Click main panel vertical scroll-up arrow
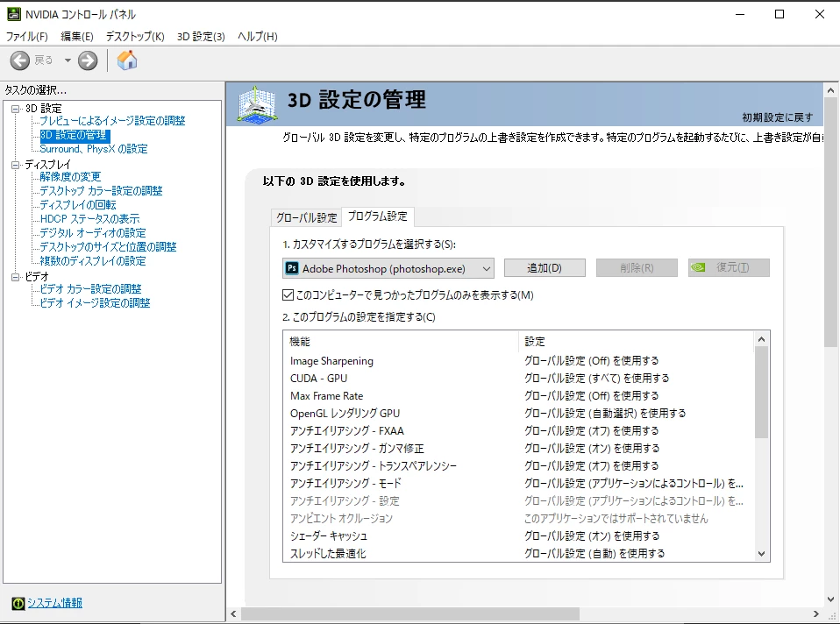Image resolution: width=840 pixels, height=624 pixels. [x=831, y=90]
